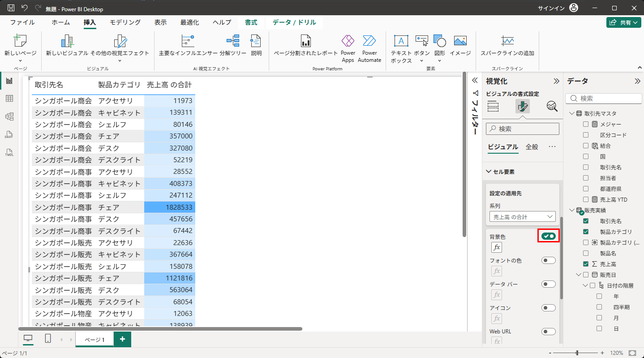Open build visual pane icon

493,106
